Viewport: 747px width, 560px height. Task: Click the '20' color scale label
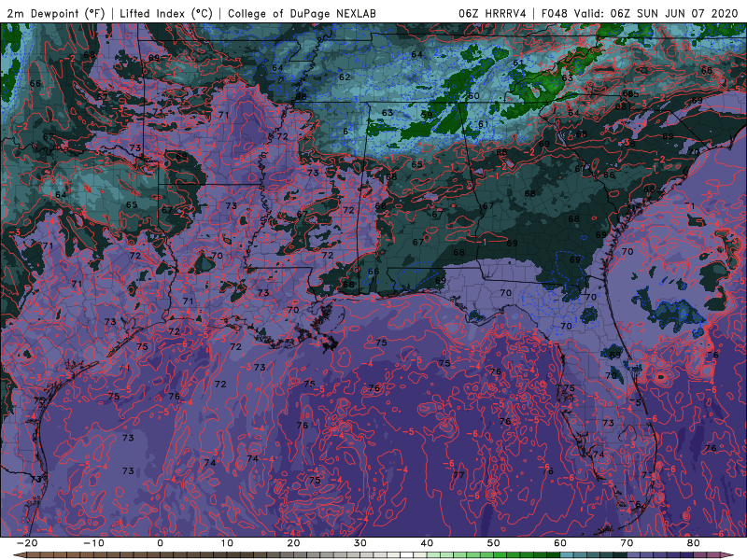point(293,543)
